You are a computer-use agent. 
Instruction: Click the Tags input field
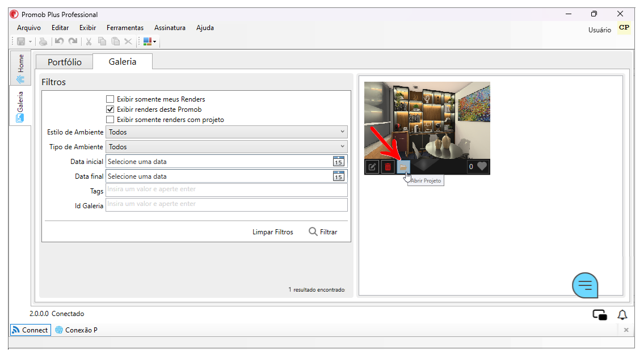point(226,189)
